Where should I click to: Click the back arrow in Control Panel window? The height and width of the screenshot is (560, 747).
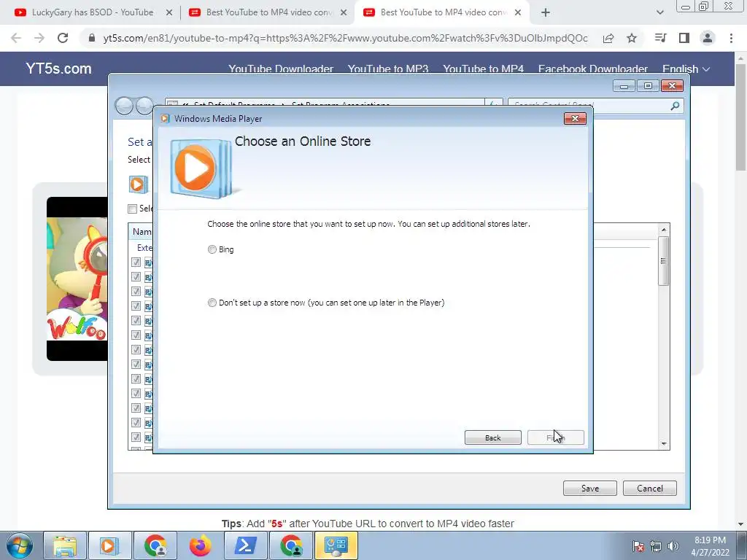pos(124,106)
